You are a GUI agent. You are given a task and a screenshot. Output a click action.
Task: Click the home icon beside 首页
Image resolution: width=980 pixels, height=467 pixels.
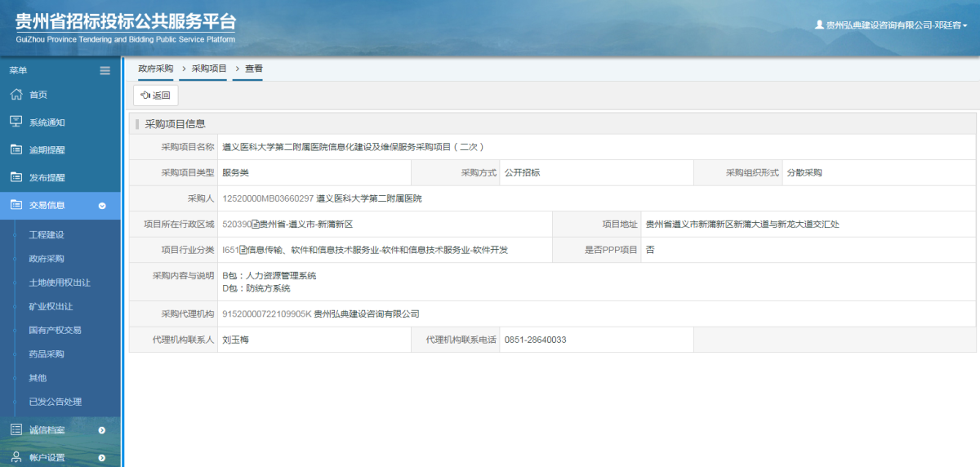pos(16,94)
